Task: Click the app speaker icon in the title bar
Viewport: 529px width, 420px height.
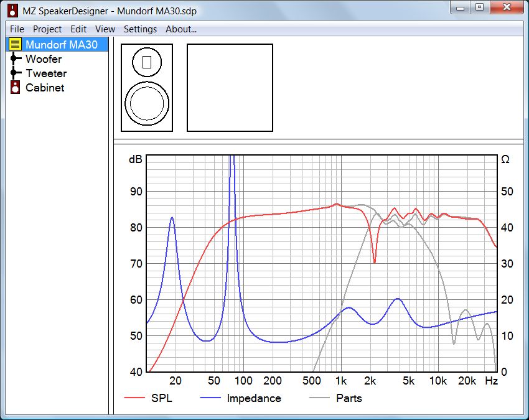Action: tap(13, 11)
